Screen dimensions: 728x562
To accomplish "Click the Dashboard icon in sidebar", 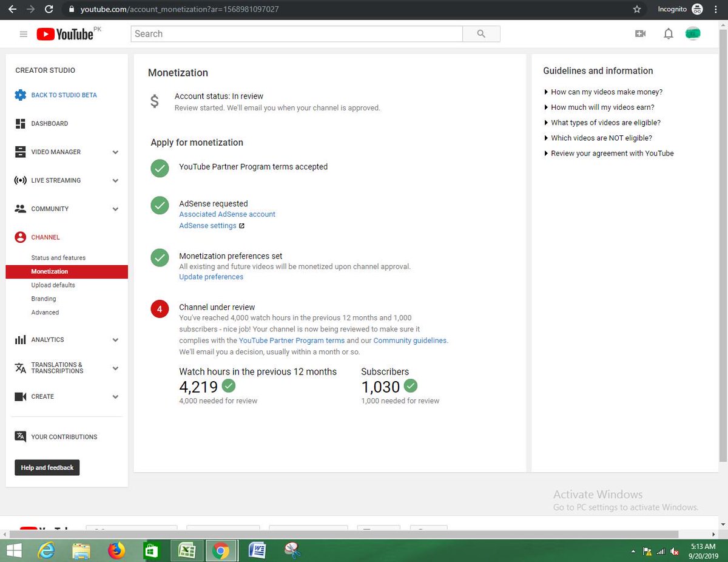I will (20, 123).
